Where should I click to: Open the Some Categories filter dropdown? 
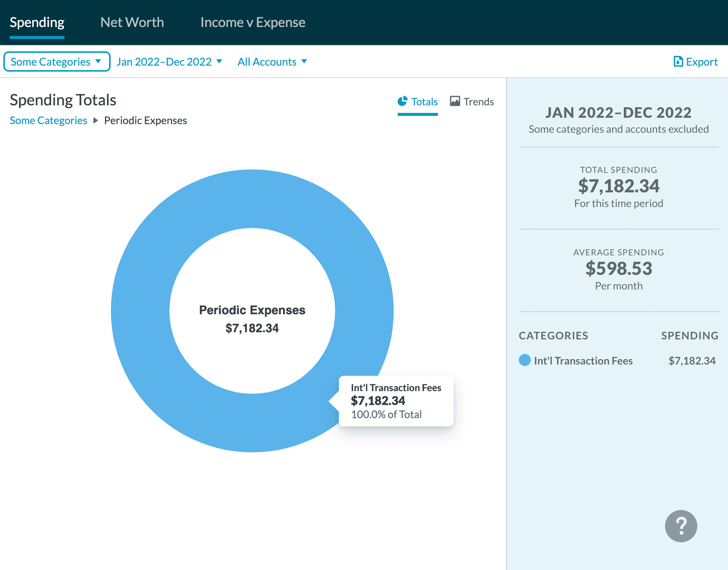(x=57, y=61)
